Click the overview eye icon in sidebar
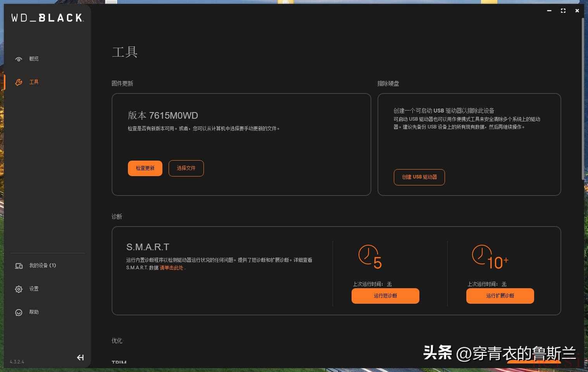 pos(19,59)
